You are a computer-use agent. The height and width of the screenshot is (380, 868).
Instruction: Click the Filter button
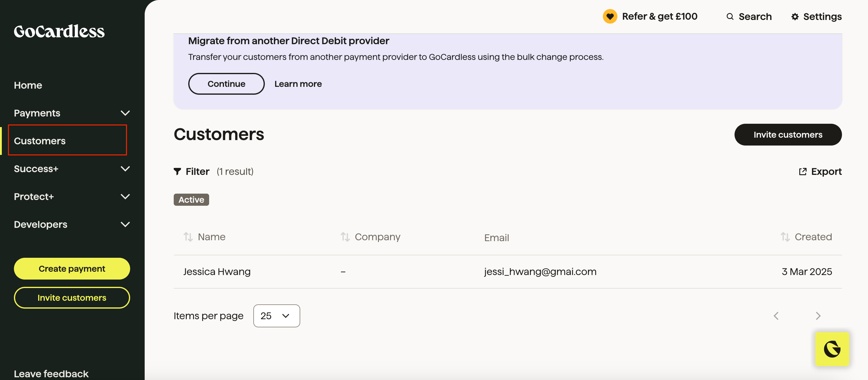pyautogui.click(x=191, y=172)
